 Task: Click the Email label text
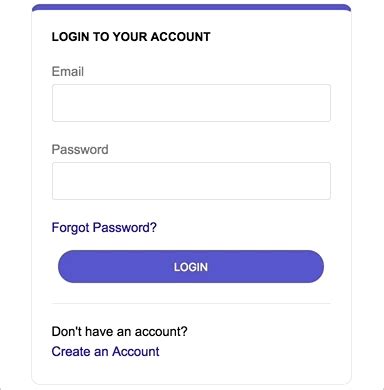tap(68, 71)
